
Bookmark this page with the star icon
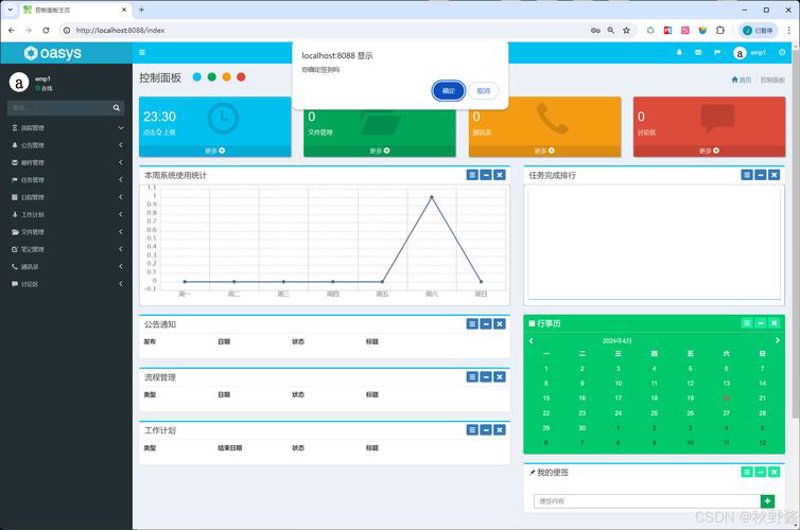point(626,31)
